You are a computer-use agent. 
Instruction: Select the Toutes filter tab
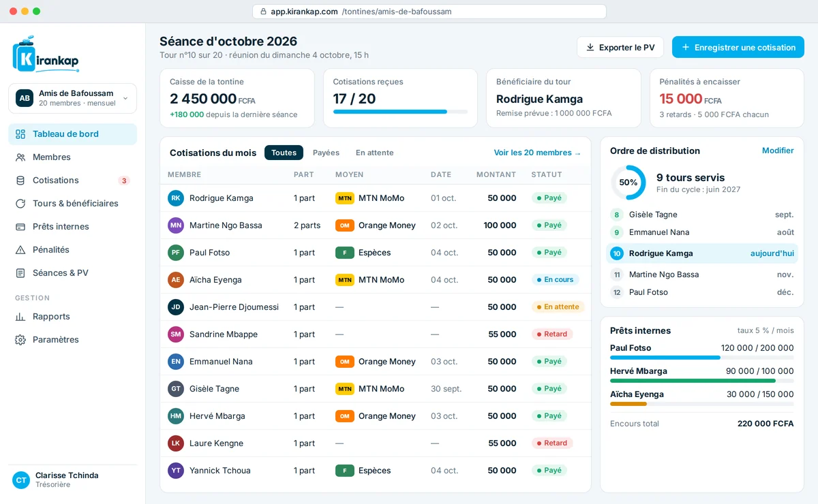coord(284,153)
